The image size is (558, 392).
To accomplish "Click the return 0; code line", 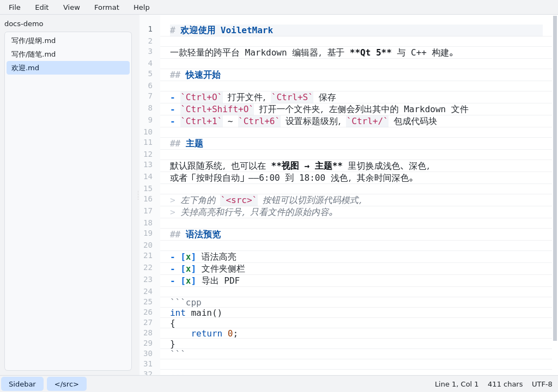I will click(x=214, y=333).
